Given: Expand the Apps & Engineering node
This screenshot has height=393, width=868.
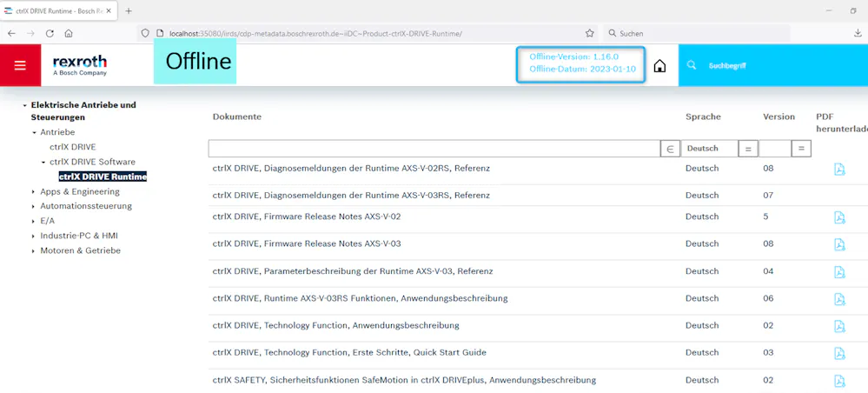Looking at the screenshot, I should (35, 192).
